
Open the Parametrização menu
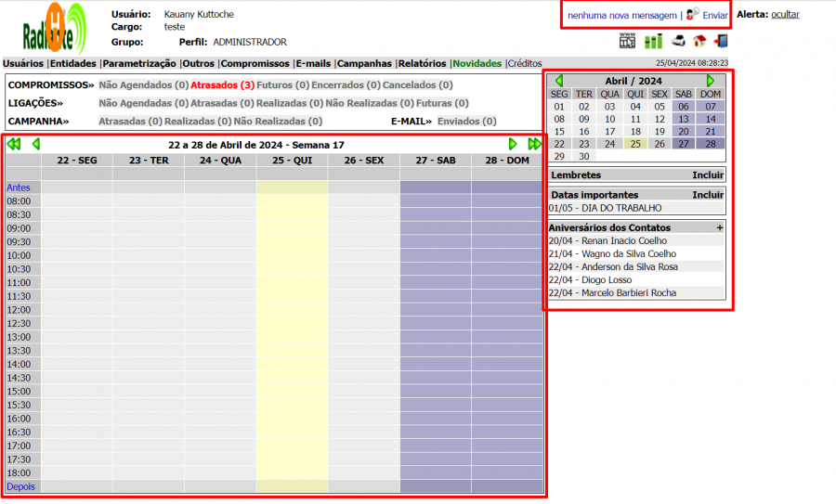139,63
